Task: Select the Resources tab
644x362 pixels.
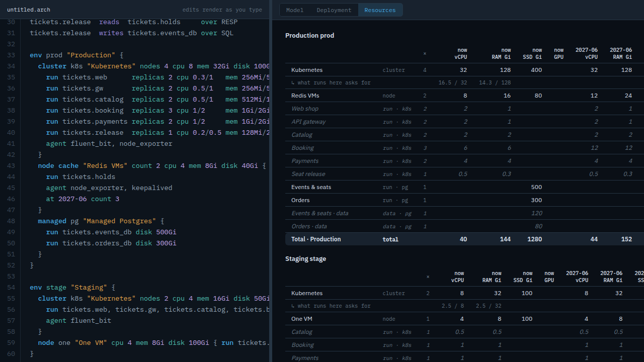Action: tap(380, 10)
